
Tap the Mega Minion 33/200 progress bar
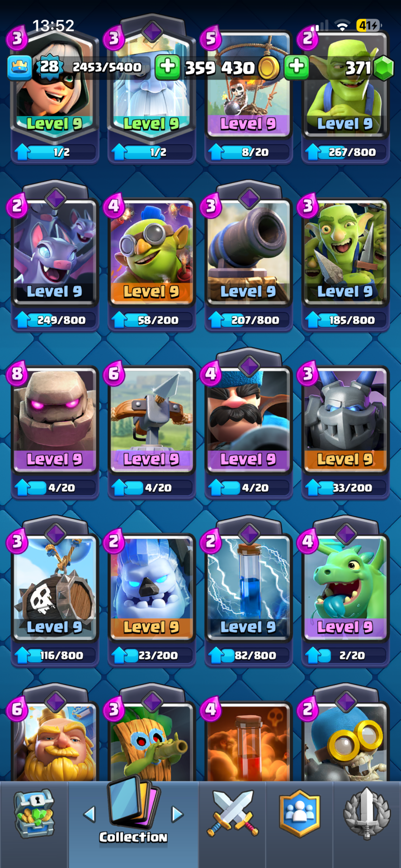pos(346,488)
